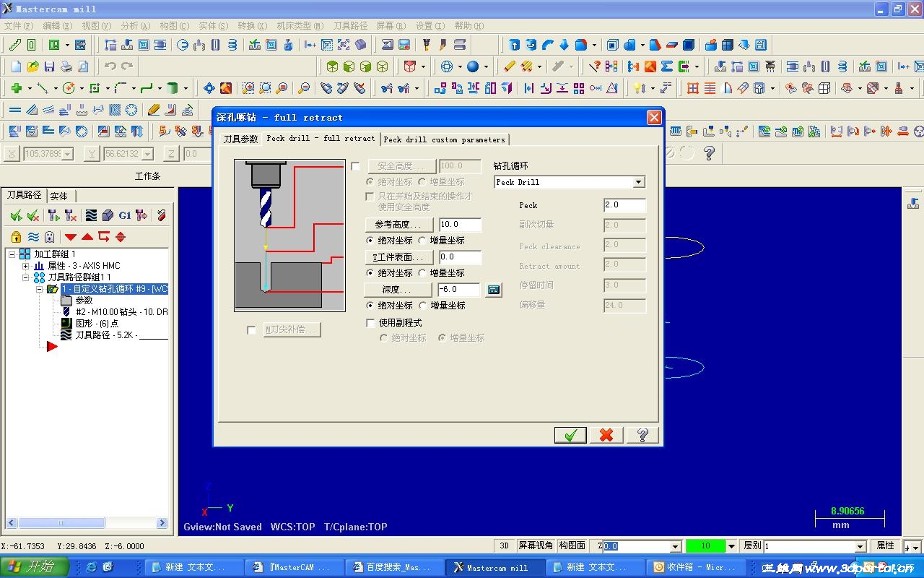The width and height of the screenshot is (924, 578).
Task: Click the red X cancel button in dialog
Action: 606,434
